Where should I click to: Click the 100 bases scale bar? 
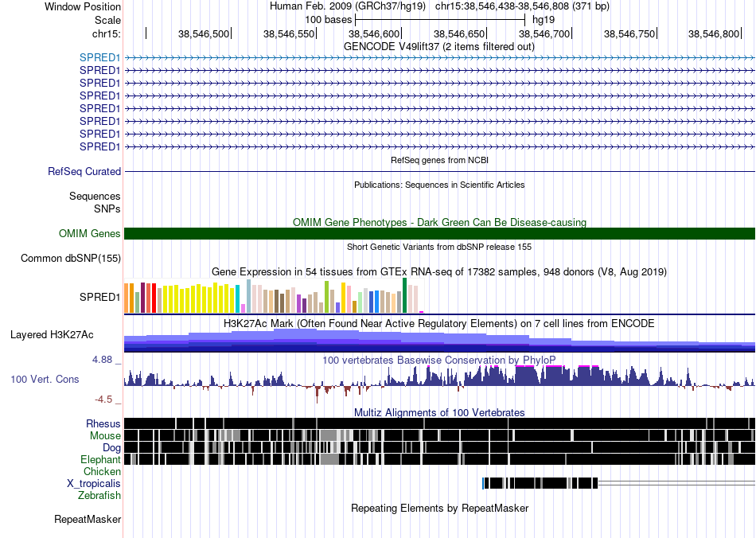pos(440,20)
